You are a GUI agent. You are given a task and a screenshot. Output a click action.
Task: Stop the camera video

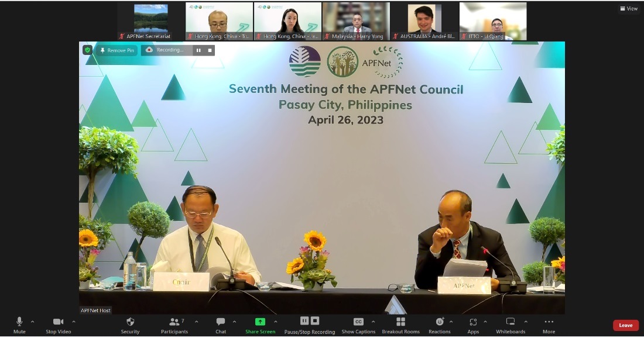pos(58,325)
